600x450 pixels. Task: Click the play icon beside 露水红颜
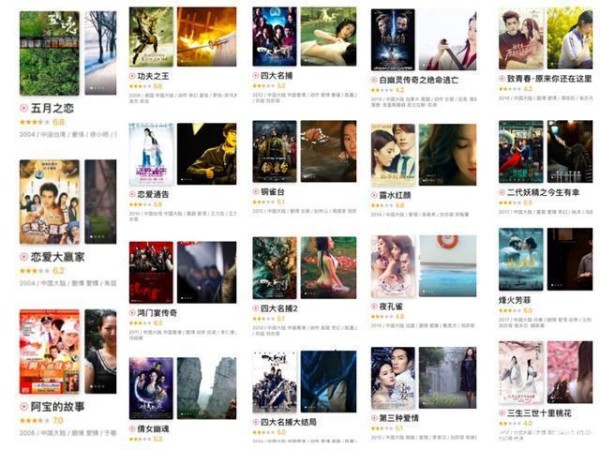[374, 195]
